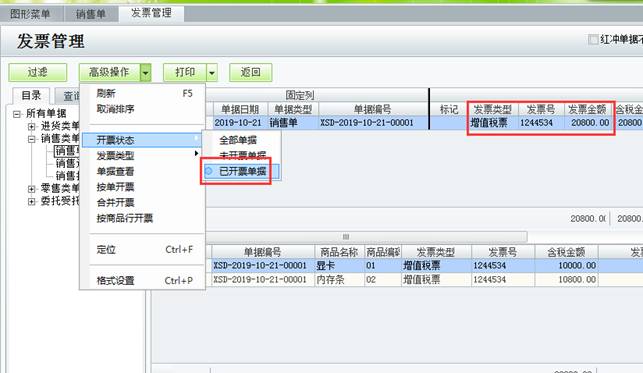The height and width of the screenshot is (373, 643).
Task: Expand the 委托受托 tree node
Action: tap(32, 201)
